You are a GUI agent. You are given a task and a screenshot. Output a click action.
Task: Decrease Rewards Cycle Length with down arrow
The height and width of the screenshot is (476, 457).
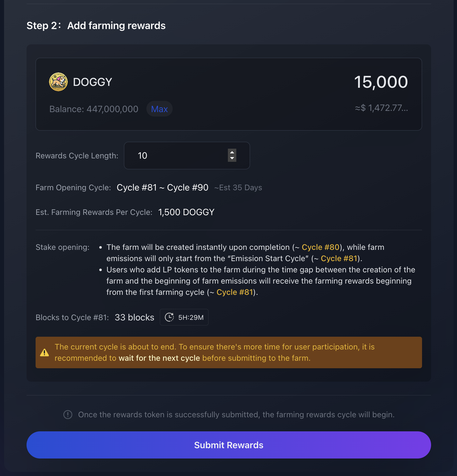pyautogui.click(x=232, y=158)
